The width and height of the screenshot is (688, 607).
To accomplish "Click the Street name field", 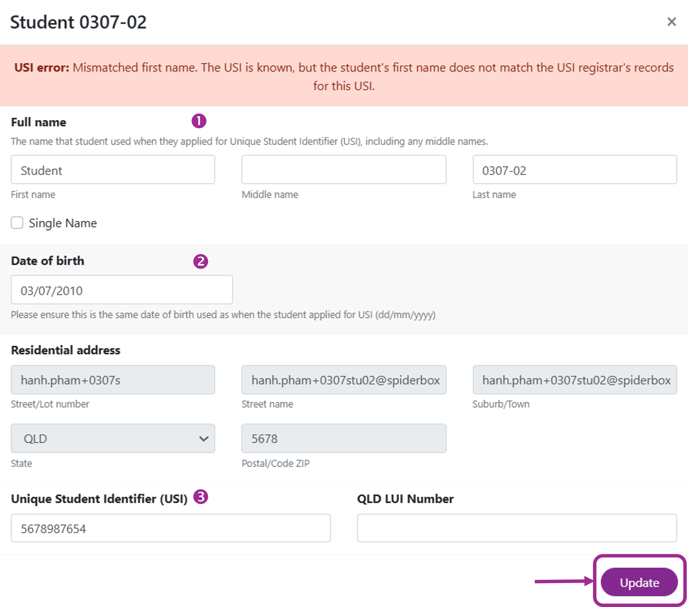I will coord(344,380).
